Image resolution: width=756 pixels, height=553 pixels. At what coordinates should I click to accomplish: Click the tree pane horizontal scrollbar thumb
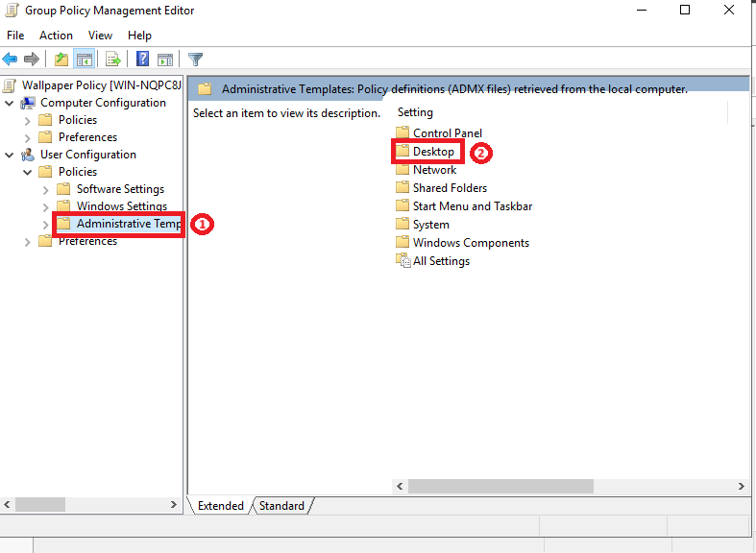click(x=40, y=504)
